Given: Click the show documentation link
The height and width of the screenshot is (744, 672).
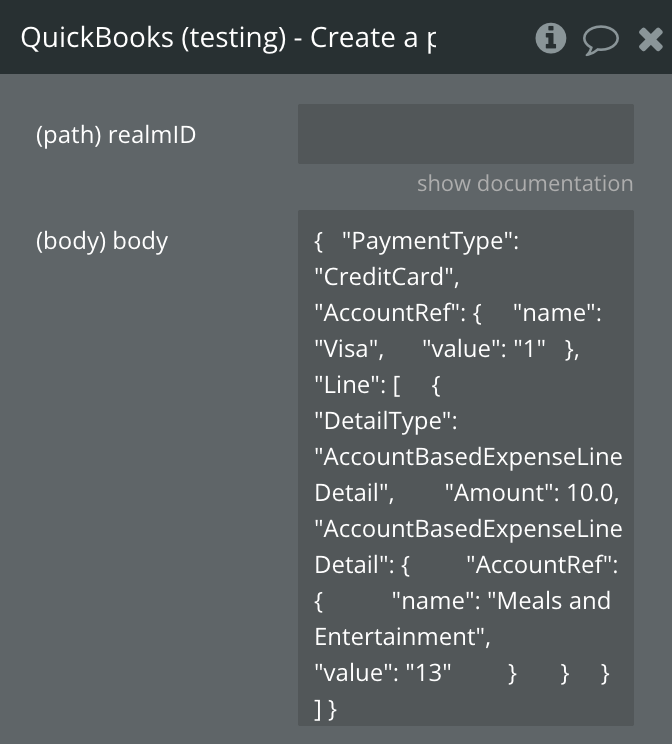Looking at the screenshot, I should tap(524, 183).
